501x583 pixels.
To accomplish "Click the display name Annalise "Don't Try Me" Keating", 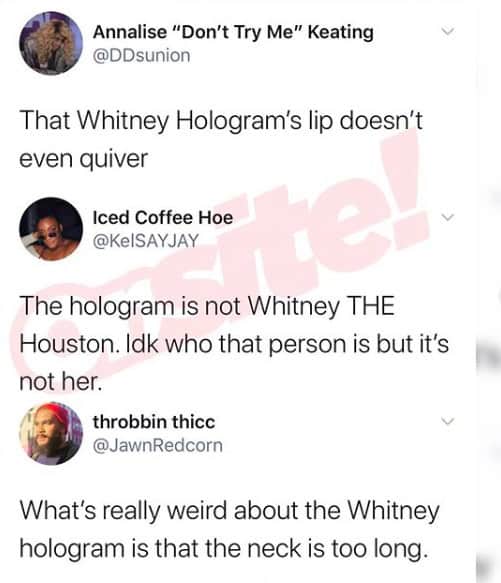I will (233, 32).
